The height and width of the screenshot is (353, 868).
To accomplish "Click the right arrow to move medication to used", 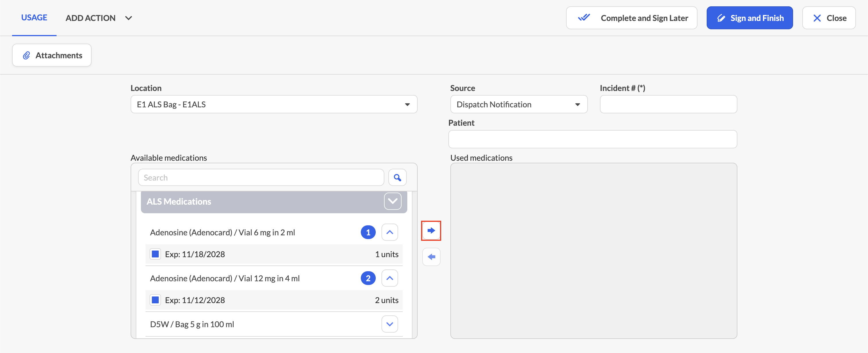I will pos(431,231).
